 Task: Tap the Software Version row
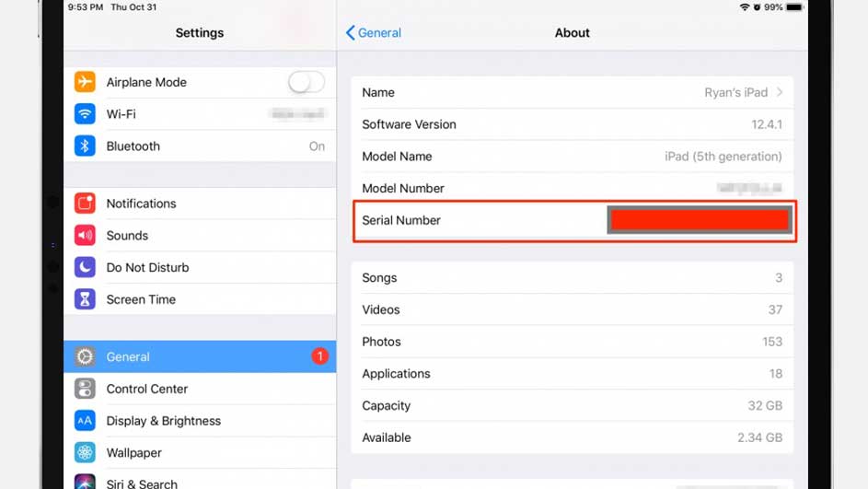(x=571, y=124)
